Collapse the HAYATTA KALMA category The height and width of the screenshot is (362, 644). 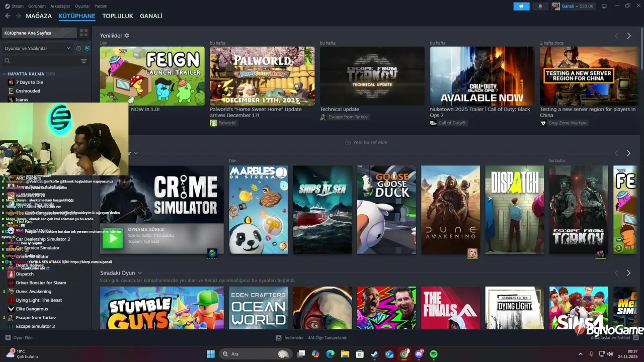coord(29,74)
